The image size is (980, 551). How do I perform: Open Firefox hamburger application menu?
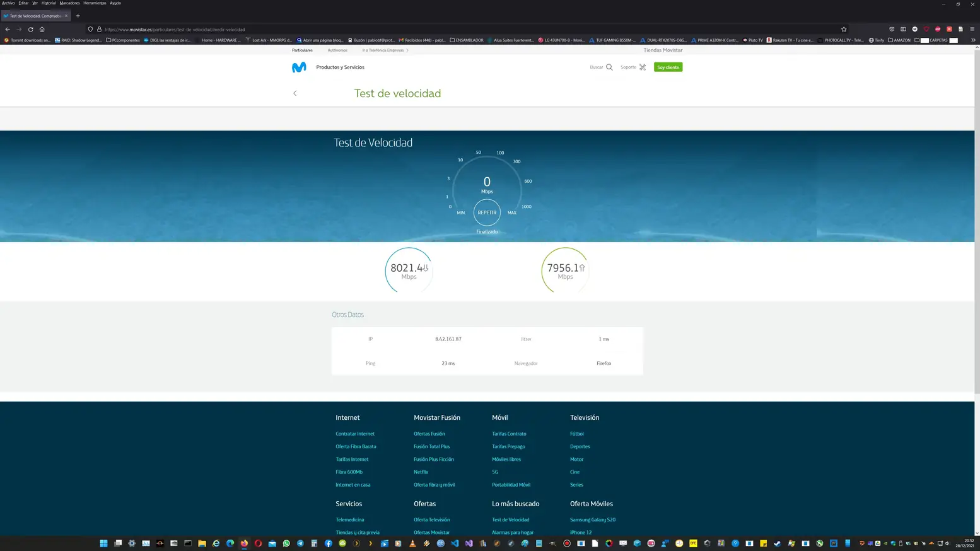click(x=972, y=29)
